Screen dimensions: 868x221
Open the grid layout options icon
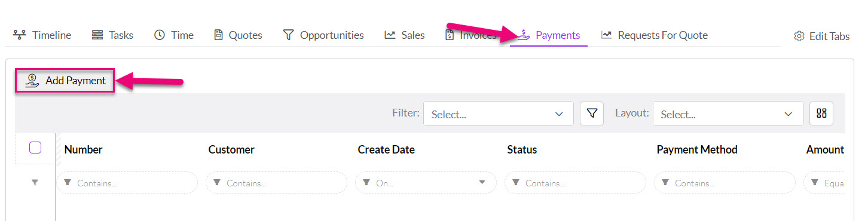(821, 113)
